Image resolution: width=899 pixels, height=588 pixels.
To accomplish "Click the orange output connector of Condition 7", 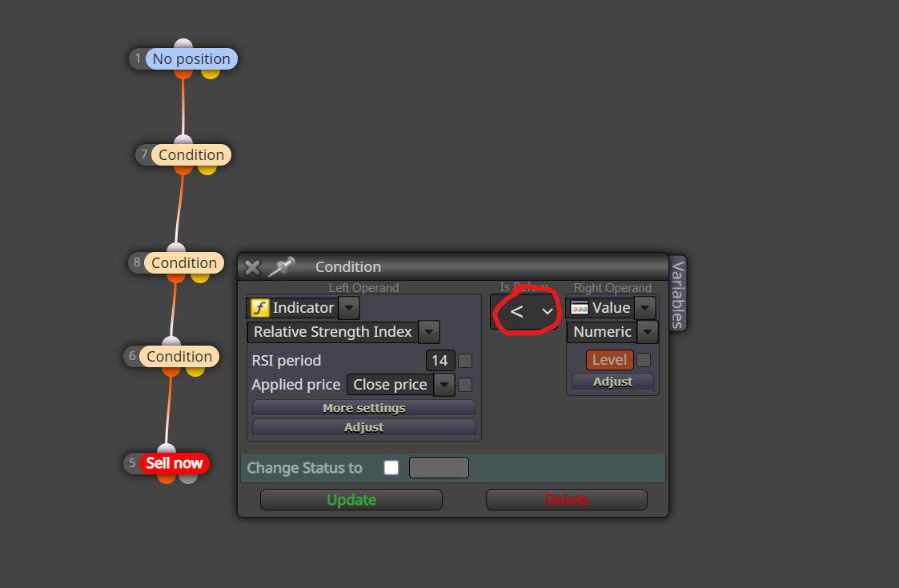I will pos(183,170).
